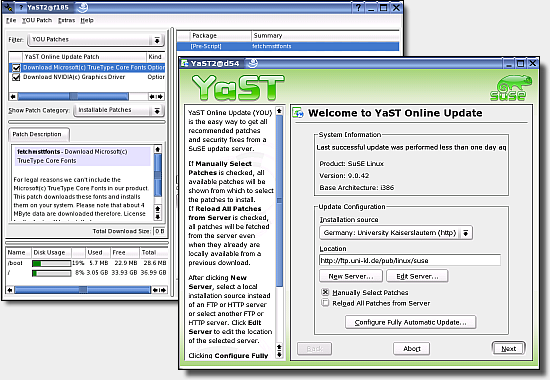Screen dimensions: 550x380
Task: Maximize the YaST2@d54 window
Action: pos(521,64)
